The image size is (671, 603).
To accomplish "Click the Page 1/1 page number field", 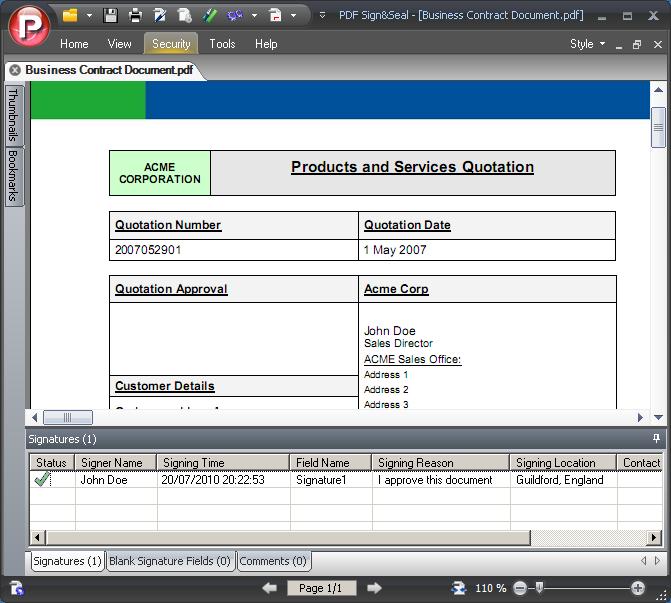I will (321, 588).
